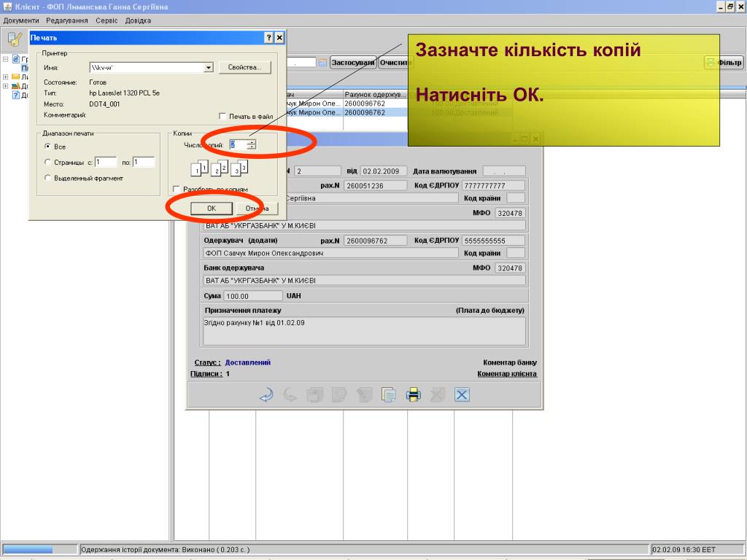Open the Підписи link
This screenshot has height=560, width=747.
(206, 374)
